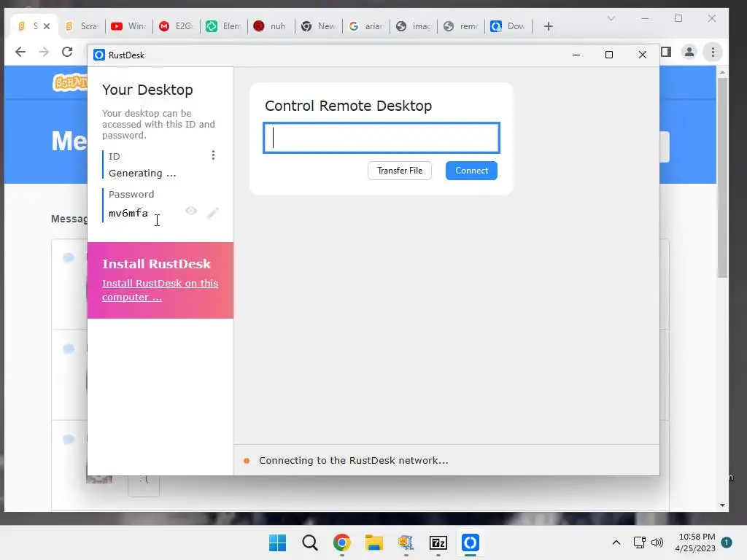This screenshot has width=747, height=560.
Task: Switch to the nuh tab
Action: (271, 26)
